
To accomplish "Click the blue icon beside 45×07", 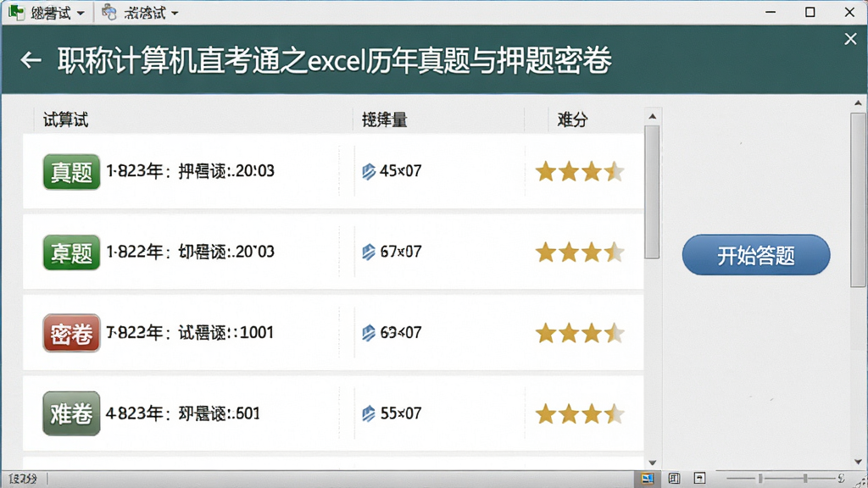I will [369, 171].
